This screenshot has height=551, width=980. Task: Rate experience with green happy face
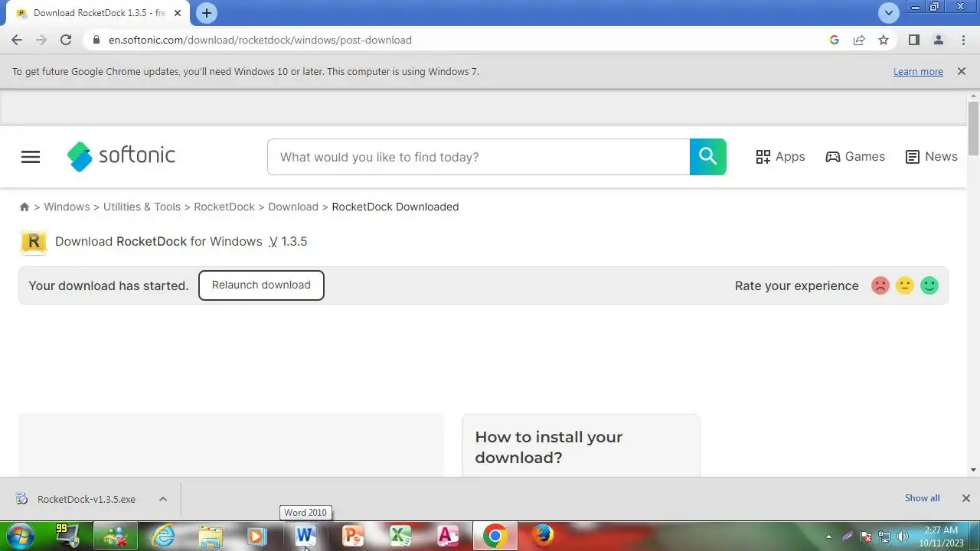click(x=929, y=285)
